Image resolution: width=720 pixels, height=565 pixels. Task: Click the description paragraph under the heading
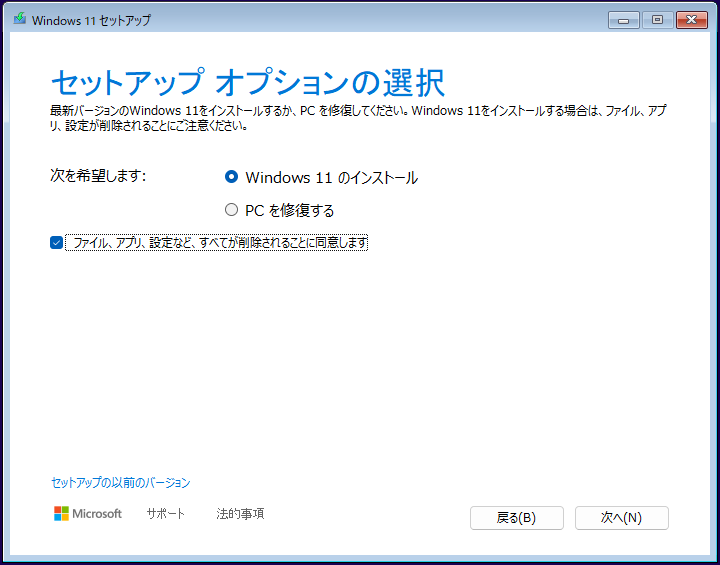pyautogui.click(x=360, y=117)
